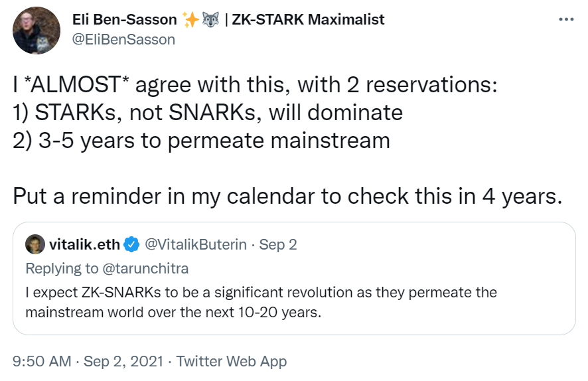
Task: Open the Twitter Web App source link
Action: coord(232,361)
